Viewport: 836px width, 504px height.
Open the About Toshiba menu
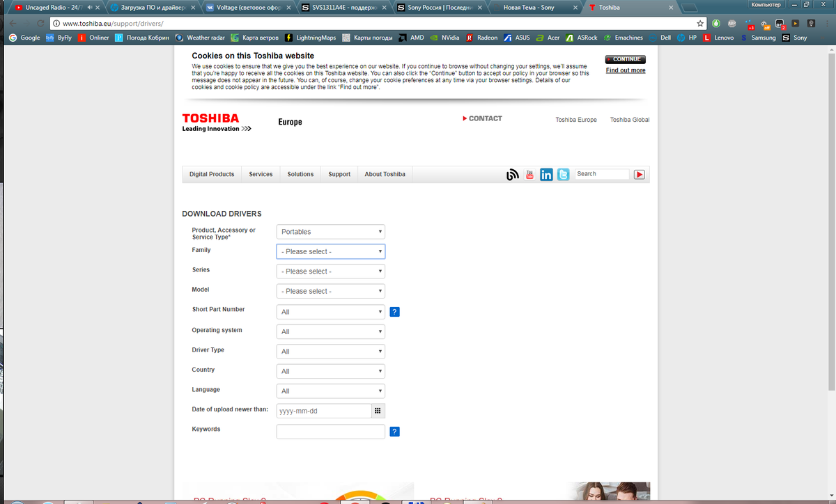point(385,174)
